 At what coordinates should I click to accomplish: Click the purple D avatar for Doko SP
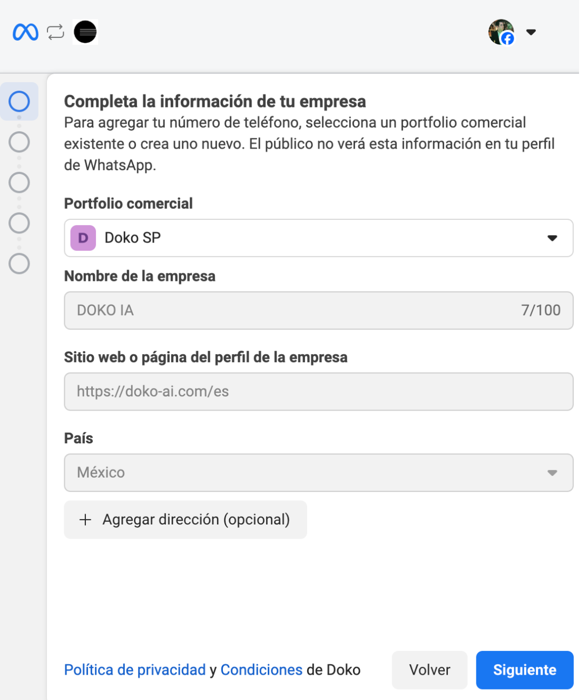[x=83, y=238]
